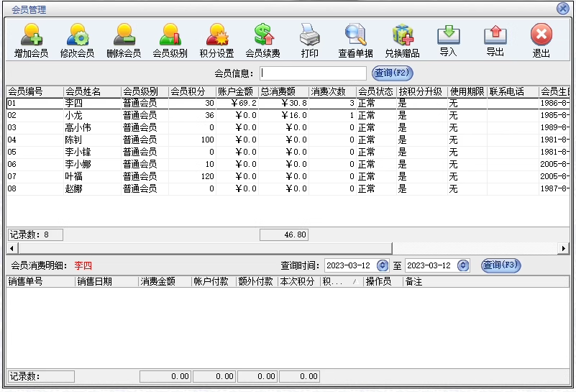Sort by 会员状态 column header

tap(377, 91)
